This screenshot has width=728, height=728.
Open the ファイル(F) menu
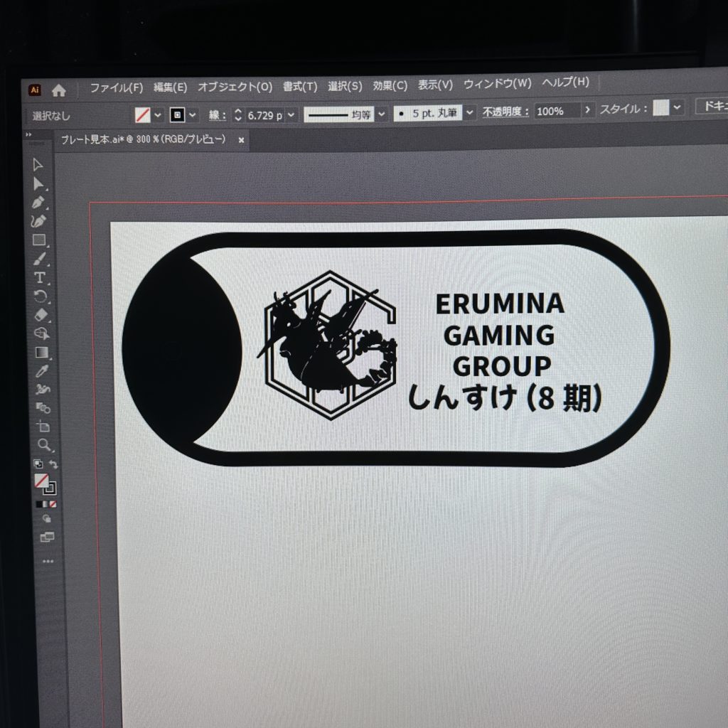116,87
